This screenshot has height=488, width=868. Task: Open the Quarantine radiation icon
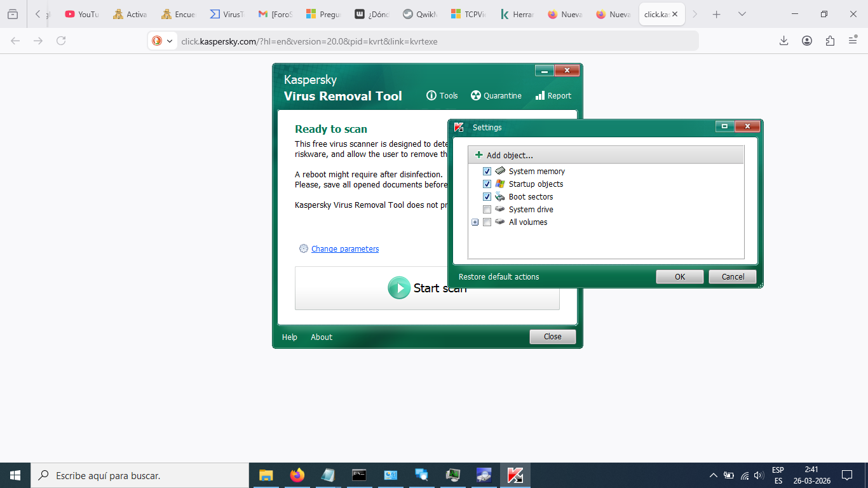[476, 95]
